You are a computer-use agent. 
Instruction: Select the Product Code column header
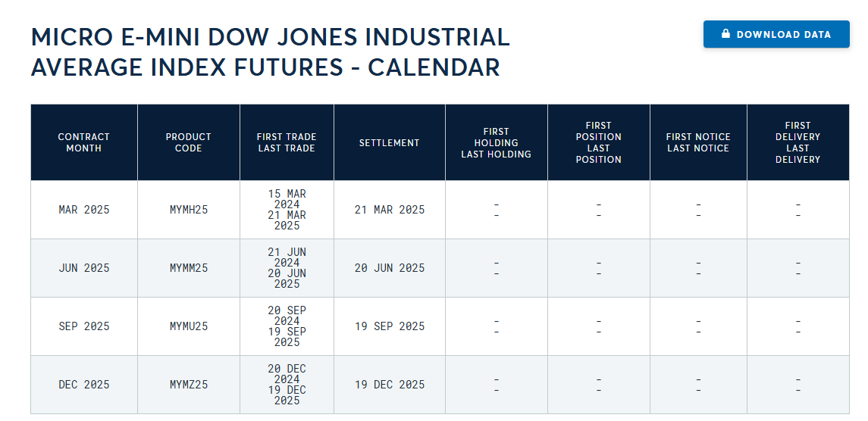pyautogui.click(x=189, y=142)
